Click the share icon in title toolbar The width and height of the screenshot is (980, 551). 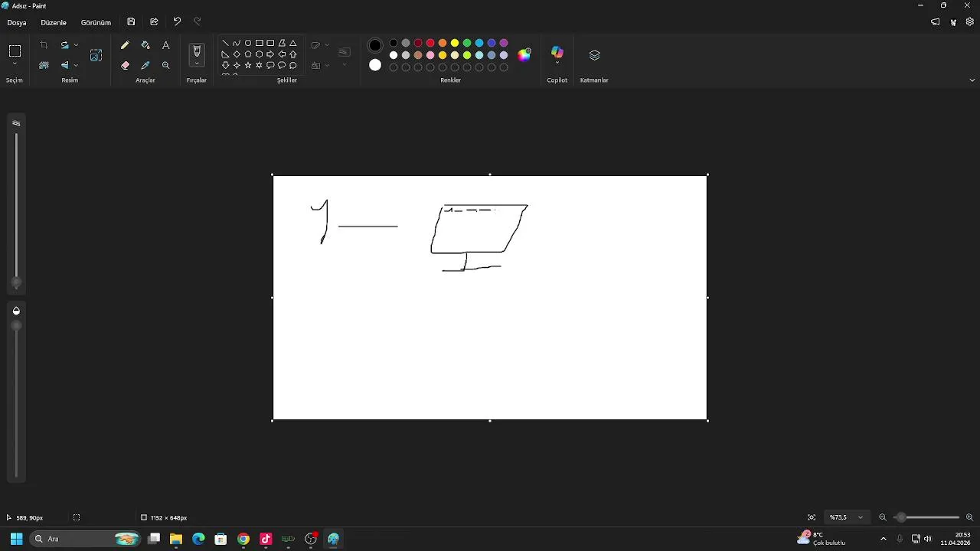pos(154,22)
